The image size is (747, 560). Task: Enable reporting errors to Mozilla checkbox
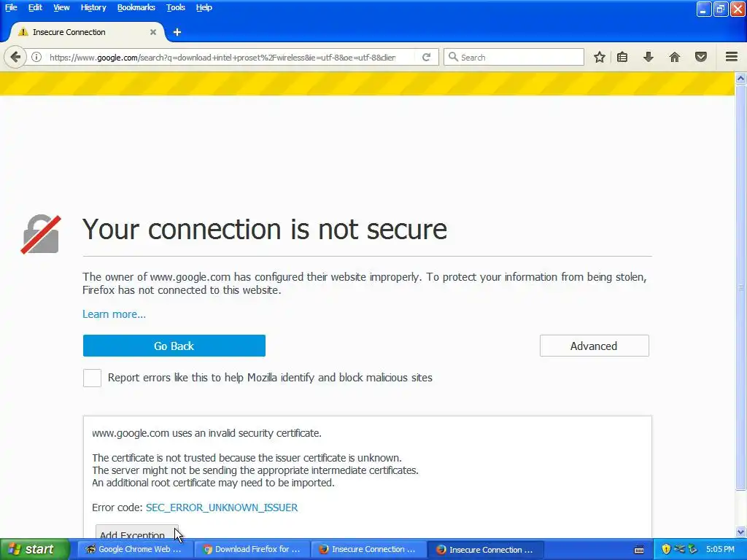(92, 378)
